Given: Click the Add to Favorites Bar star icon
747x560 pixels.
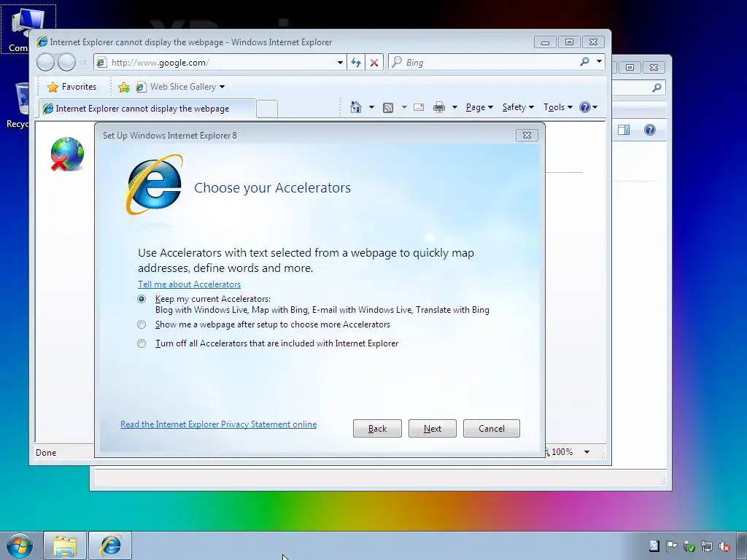Looking at the screenshot, I should tap(123, 87).
